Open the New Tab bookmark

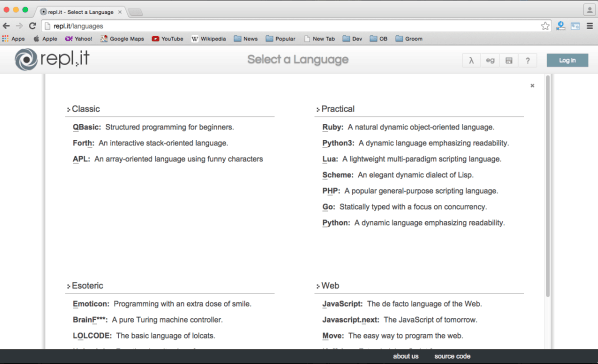coord(319,39)
